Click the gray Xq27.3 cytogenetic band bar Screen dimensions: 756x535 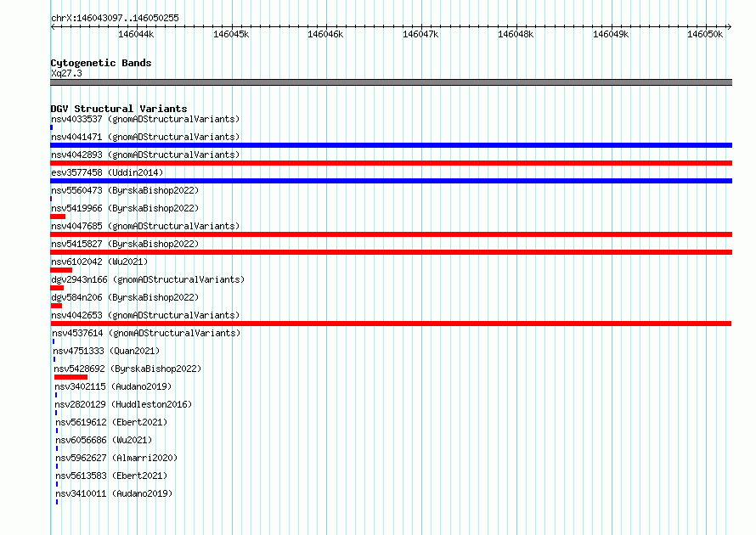pos(391,82)
